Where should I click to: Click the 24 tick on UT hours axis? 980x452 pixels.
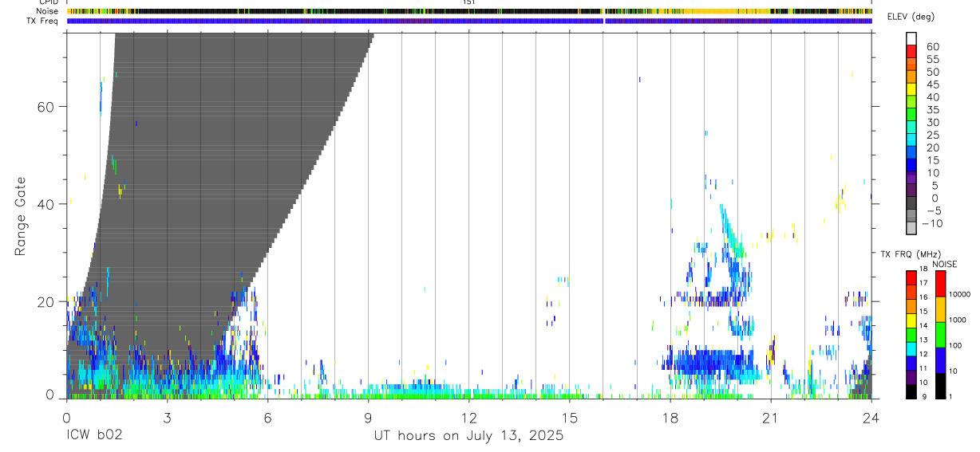871,419
